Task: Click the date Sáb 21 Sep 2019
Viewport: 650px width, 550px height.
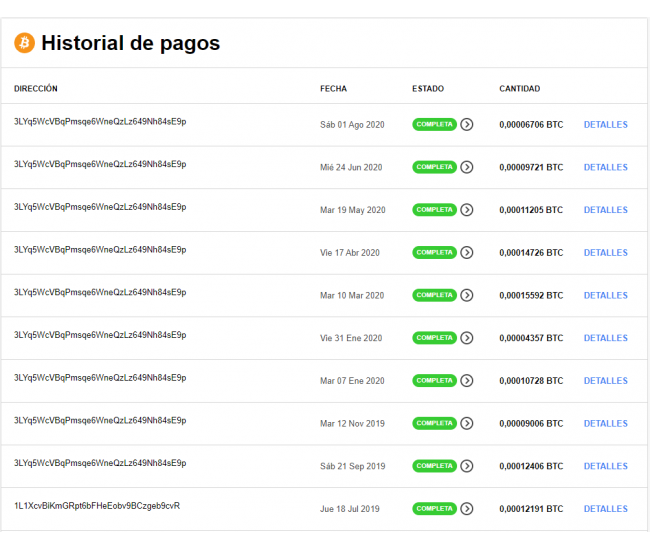Action: point(352,466)
